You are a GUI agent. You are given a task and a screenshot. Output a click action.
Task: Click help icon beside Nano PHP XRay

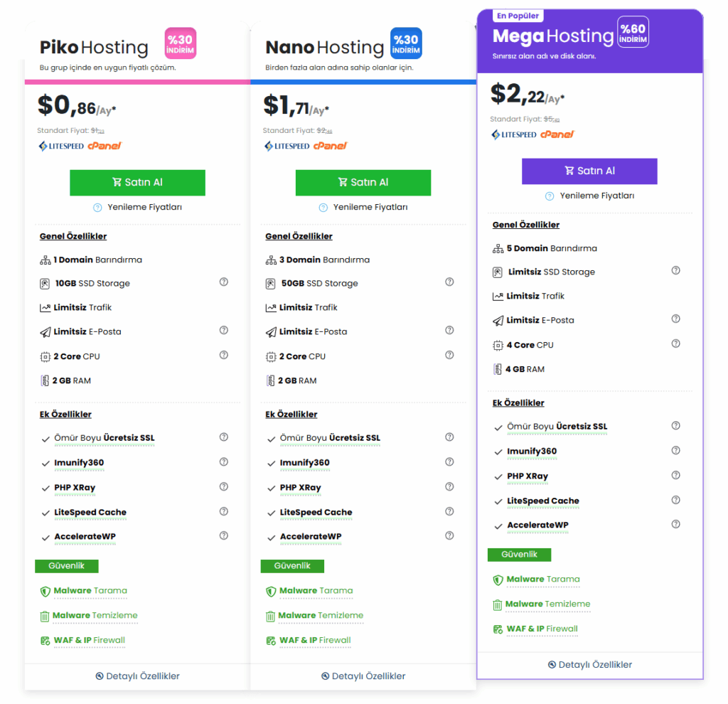click(449, 487)
